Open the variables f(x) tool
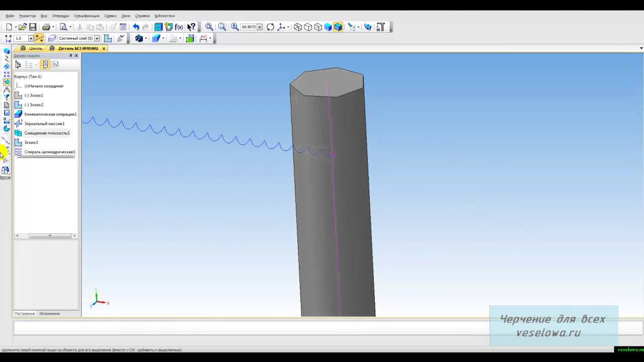Screen dimensions: 644x362 click(x=178, y=27)
